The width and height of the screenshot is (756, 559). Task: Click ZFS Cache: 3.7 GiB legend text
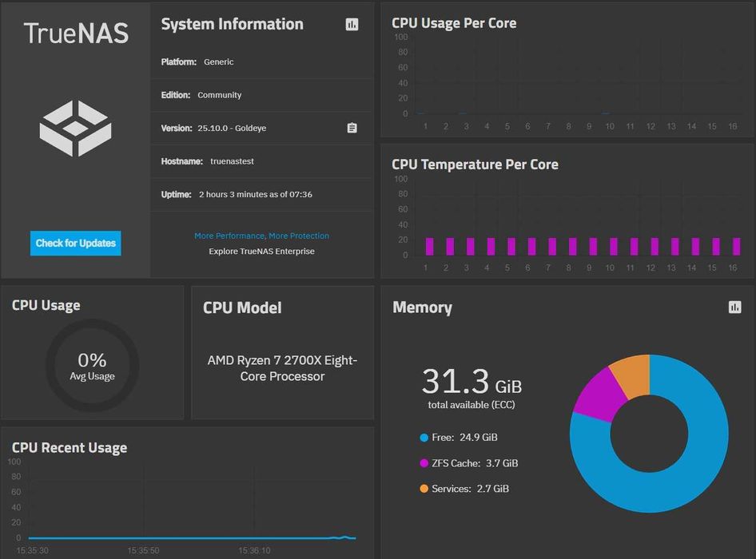(x=475, y=463)
